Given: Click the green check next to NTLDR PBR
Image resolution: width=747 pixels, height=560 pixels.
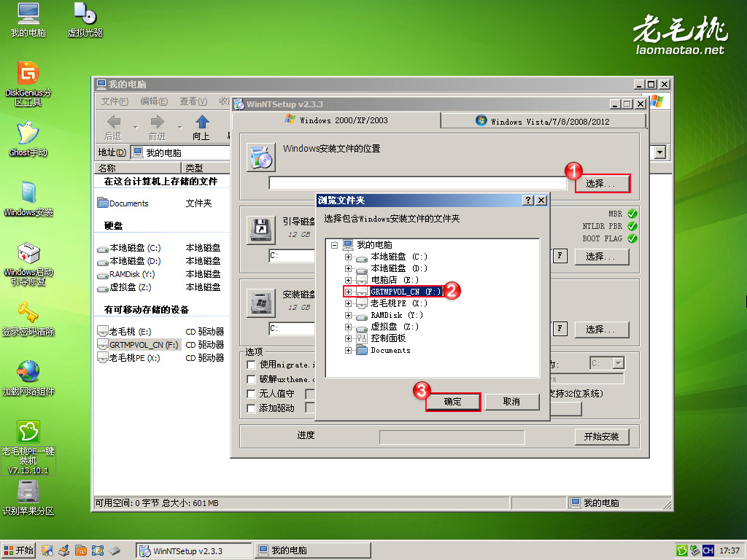Looking at the screenshot, I should 632,226.
